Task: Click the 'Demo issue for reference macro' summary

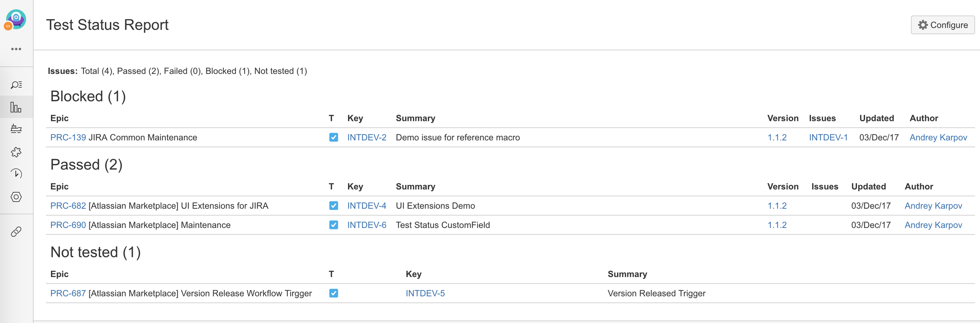Action: click(458, 137)
